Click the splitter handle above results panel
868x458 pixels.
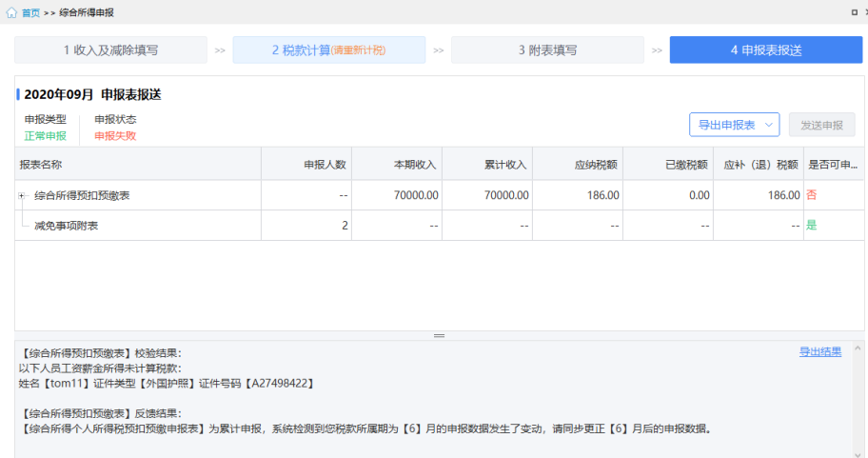click(439, 335)
